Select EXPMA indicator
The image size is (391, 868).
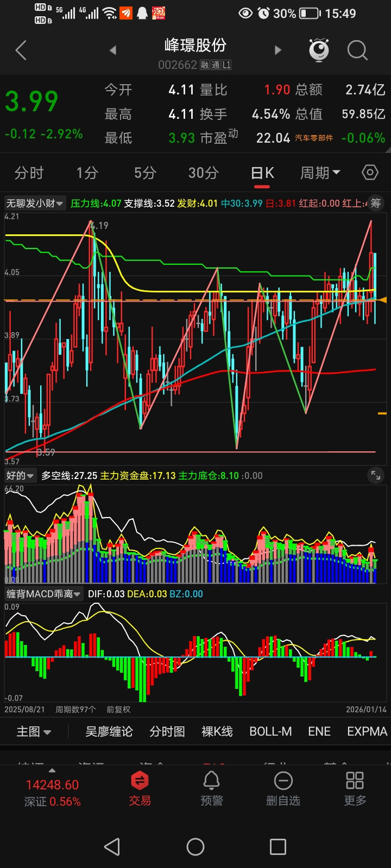[367, 731]
